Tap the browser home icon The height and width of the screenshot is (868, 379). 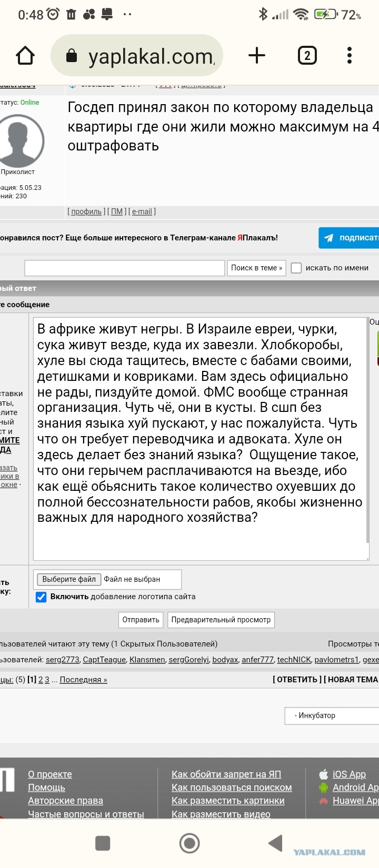25,55
